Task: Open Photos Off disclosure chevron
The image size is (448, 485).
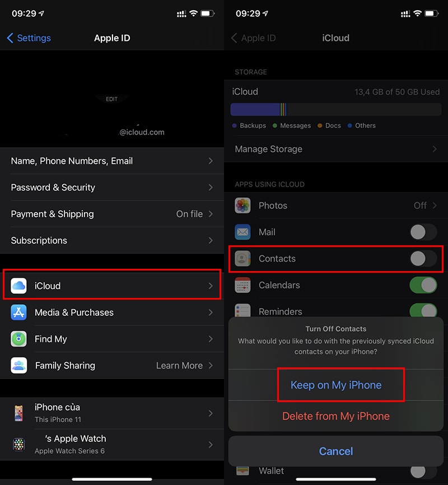Action: (435, 206)
